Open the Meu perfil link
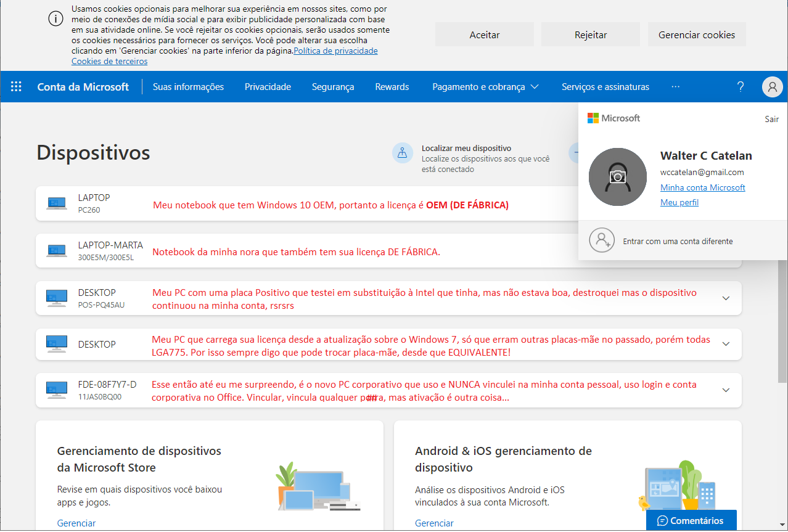Image resolution: width=788 pixels, height=532 pixels. pyautogui.click(x=679, y=202)
